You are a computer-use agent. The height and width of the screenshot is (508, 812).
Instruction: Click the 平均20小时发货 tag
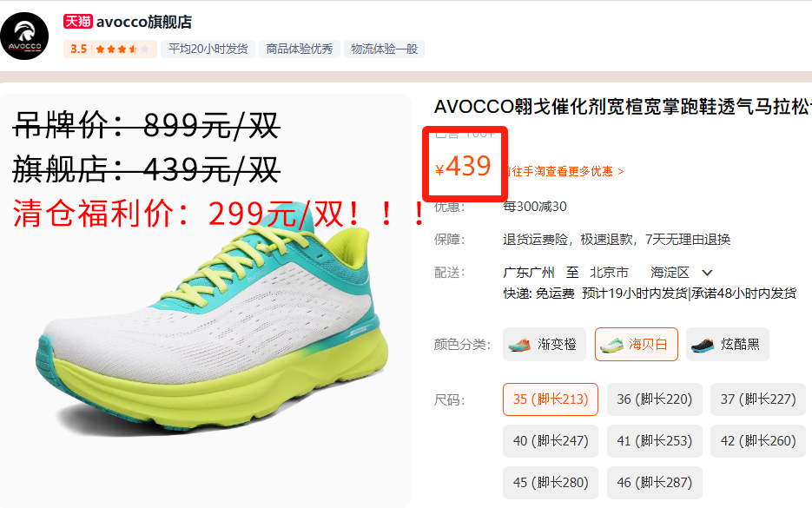[208, 49]
